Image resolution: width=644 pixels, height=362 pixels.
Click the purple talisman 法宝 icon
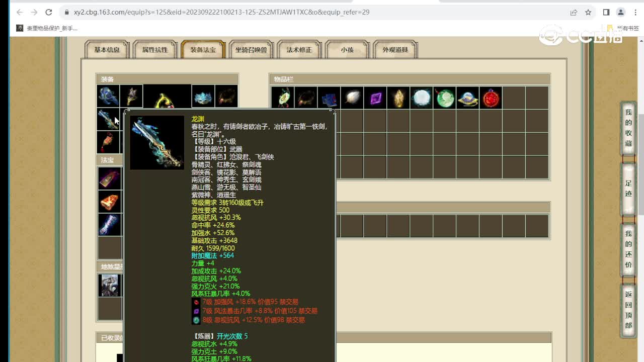click(x=109, y=178)
